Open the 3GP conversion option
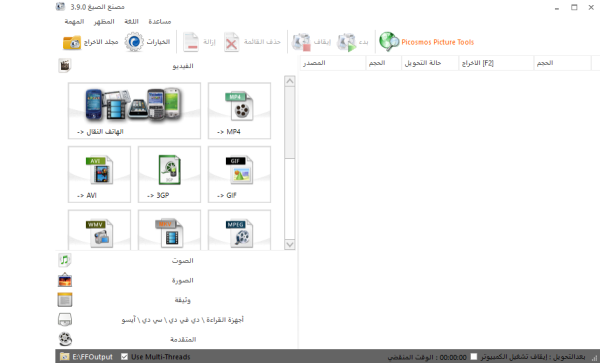The height and width of the screenshot is (363, 600). (169, 174)
